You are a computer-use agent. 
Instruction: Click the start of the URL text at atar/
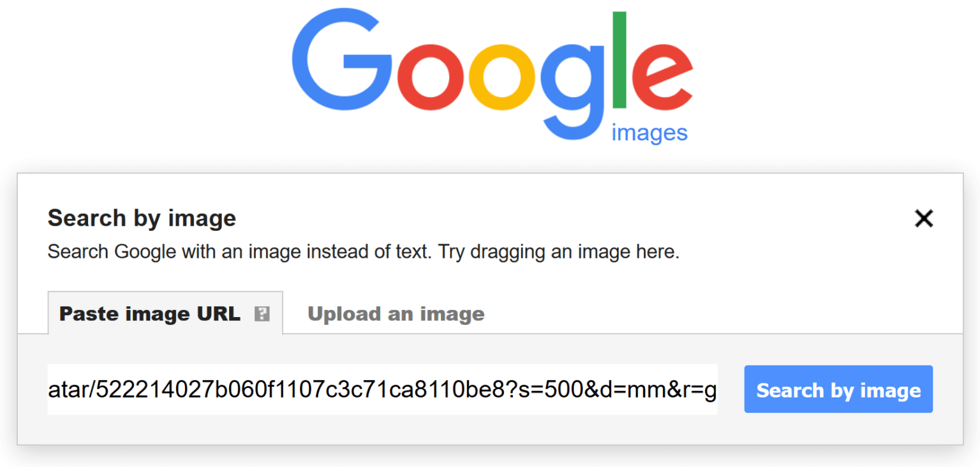pyautogui.click(x=70, y=390)
